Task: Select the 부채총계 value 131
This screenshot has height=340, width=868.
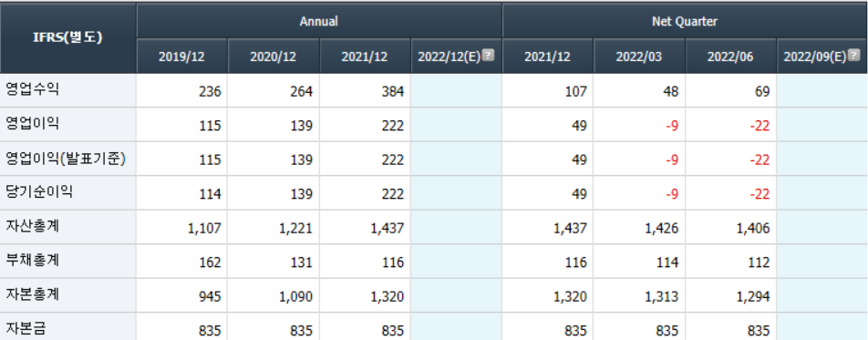Action: click(302, 263)
